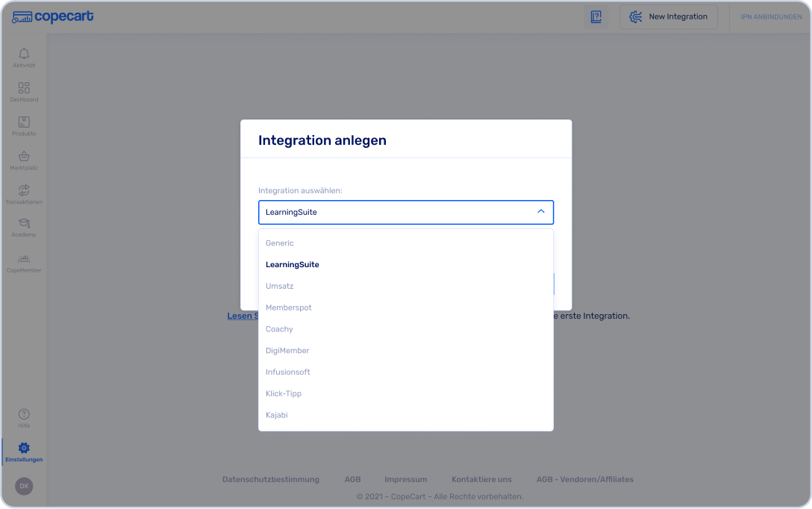Open CopeMember in the sidebar
The image size is (812, 509).
point(24,263)
